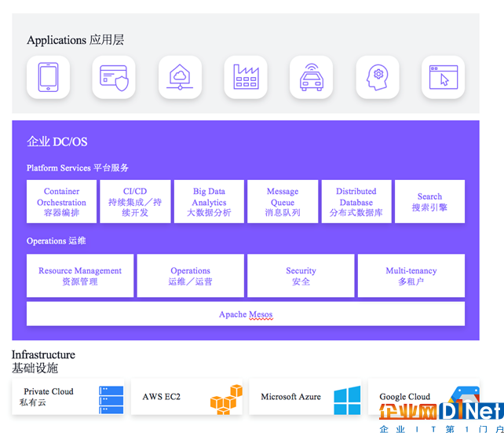Viewport: 504px width, 433px height.
Task: Click the 基础设施 subtitle text
Action: pyautogui.click(x=35, y=368)
